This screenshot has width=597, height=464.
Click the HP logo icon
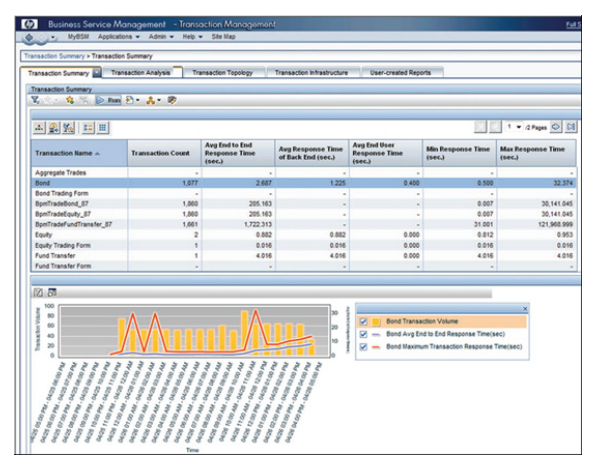(29, 24)
